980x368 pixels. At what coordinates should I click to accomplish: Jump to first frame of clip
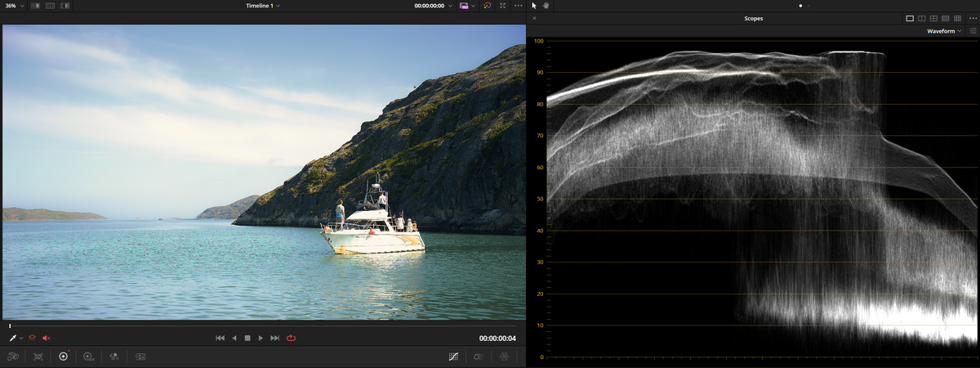pyautogui.click(x=220, y=338)
